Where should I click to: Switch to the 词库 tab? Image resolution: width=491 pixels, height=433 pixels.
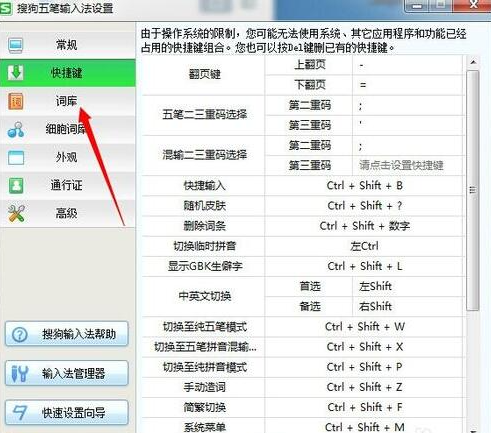(68, 101)
